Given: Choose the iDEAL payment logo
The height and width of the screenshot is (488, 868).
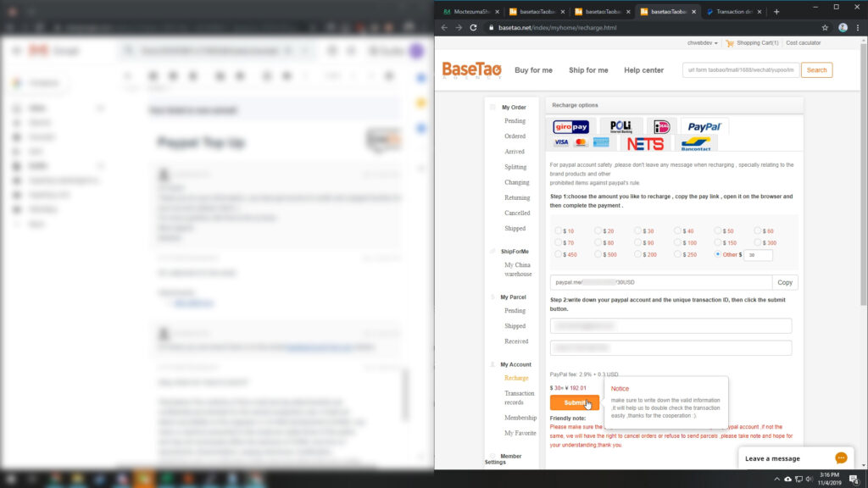Looking at the screenshot, I should (661, 127).
